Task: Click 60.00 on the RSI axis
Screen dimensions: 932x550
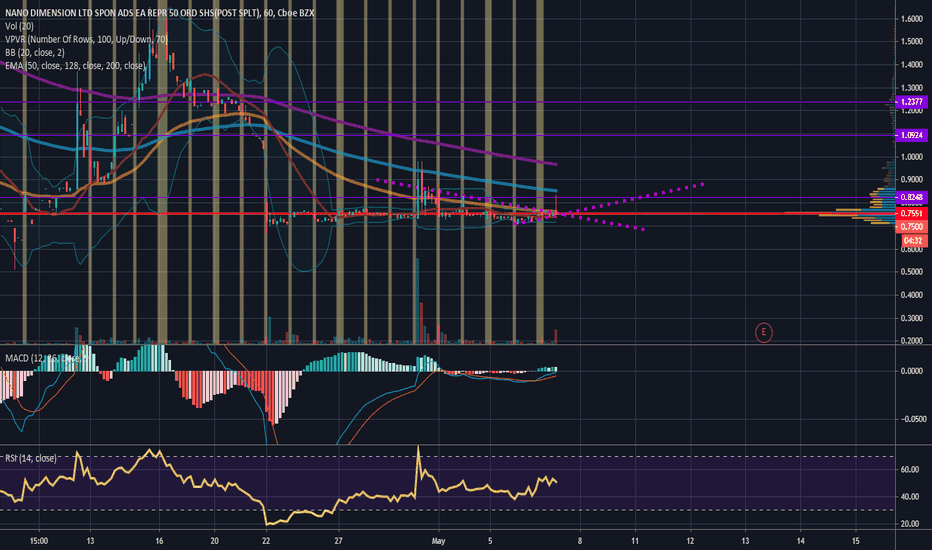Action: [x=910, y=469]
